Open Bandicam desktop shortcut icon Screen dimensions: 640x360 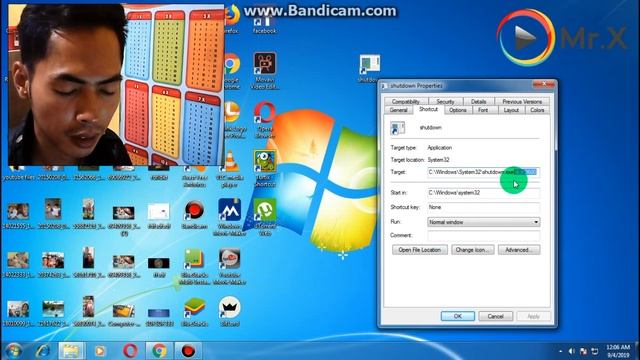(x=194, y=214)
